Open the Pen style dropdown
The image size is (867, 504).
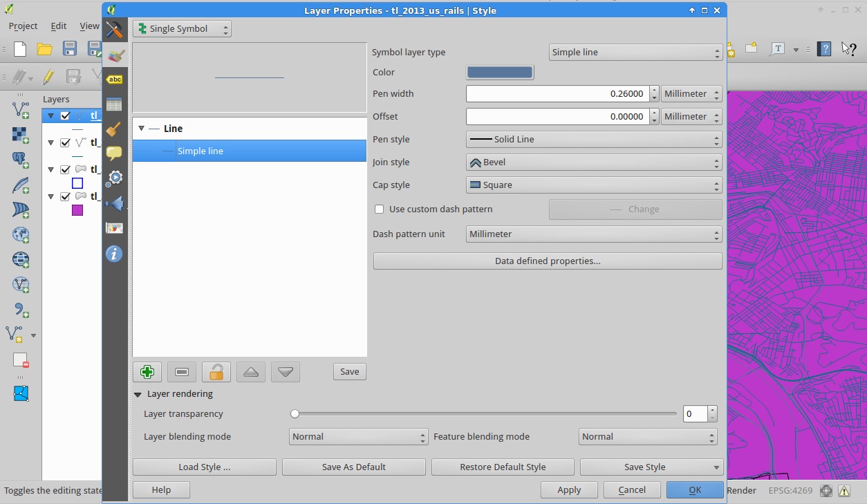coord(594,140)
